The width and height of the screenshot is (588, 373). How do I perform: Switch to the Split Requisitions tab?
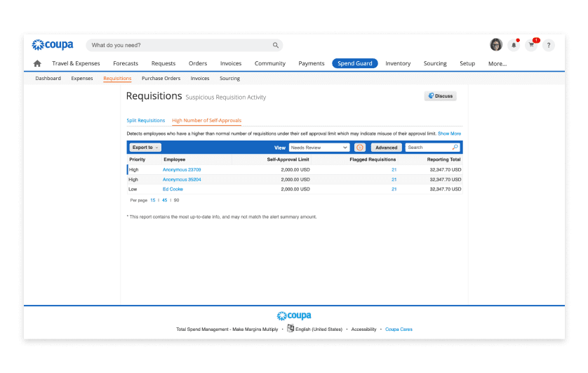[146, 121]
